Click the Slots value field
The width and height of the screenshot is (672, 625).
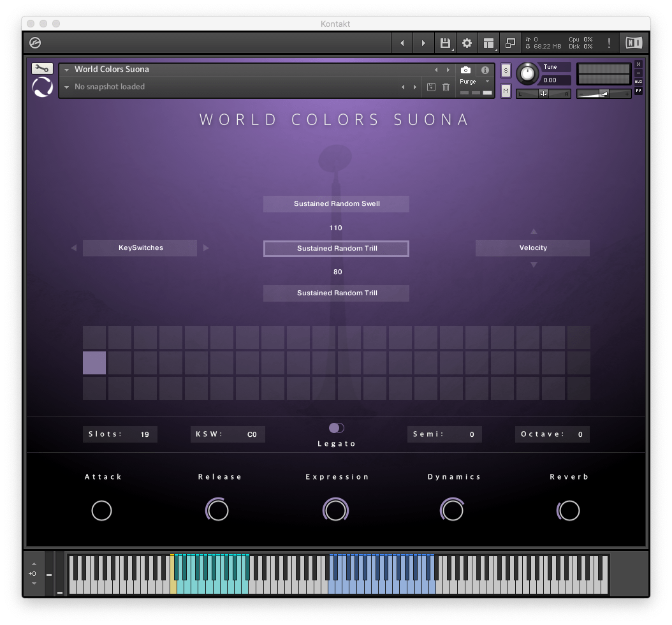click(x=120, y=434)
